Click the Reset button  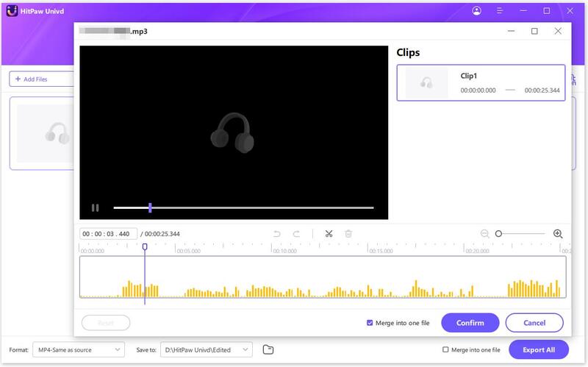click(x=106, y=323)
